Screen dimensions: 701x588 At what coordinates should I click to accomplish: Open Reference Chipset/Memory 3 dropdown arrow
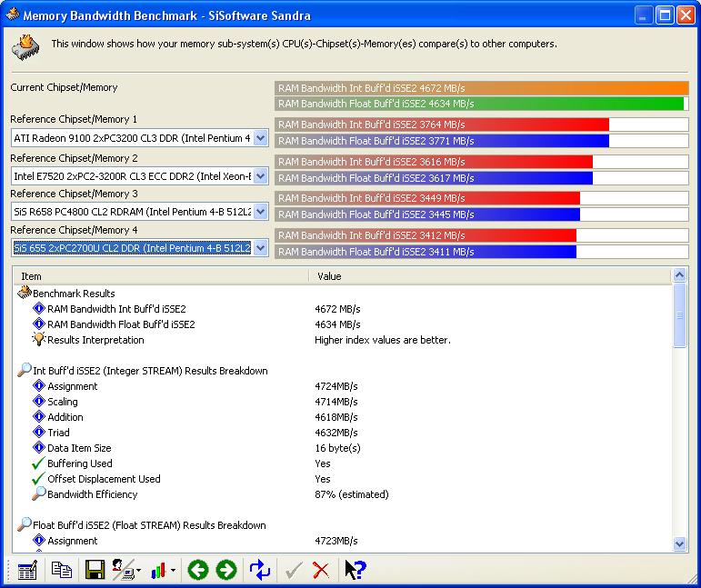(261, 212)
